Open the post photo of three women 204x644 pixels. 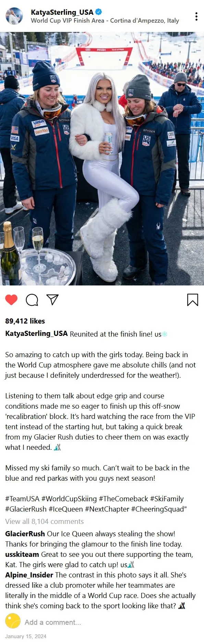tap(102, 159)
